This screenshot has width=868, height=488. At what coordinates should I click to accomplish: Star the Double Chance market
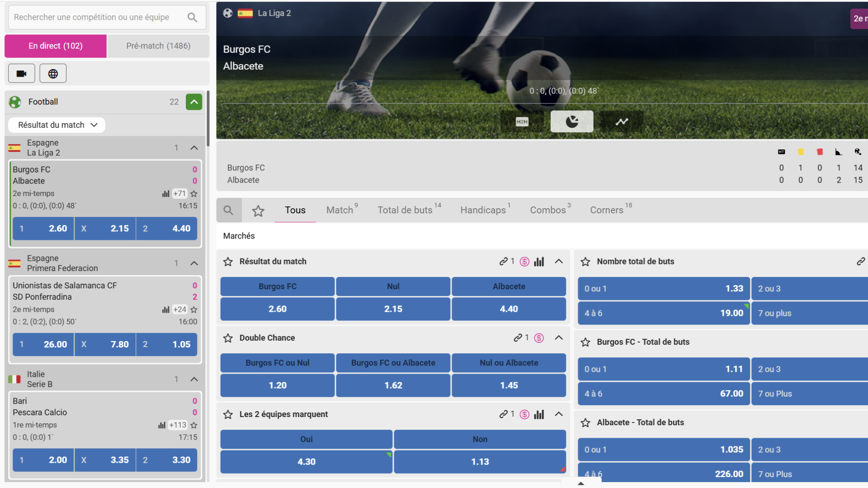pos(228,338)
